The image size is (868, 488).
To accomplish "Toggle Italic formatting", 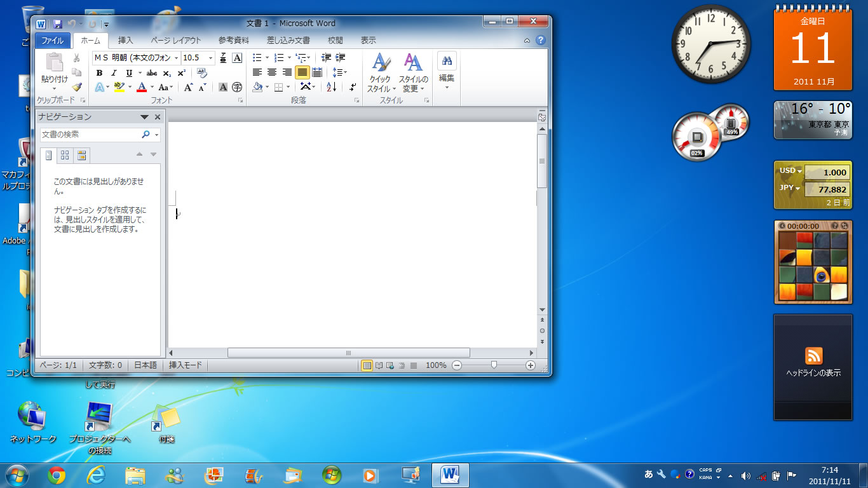I will tap(114, 73).
